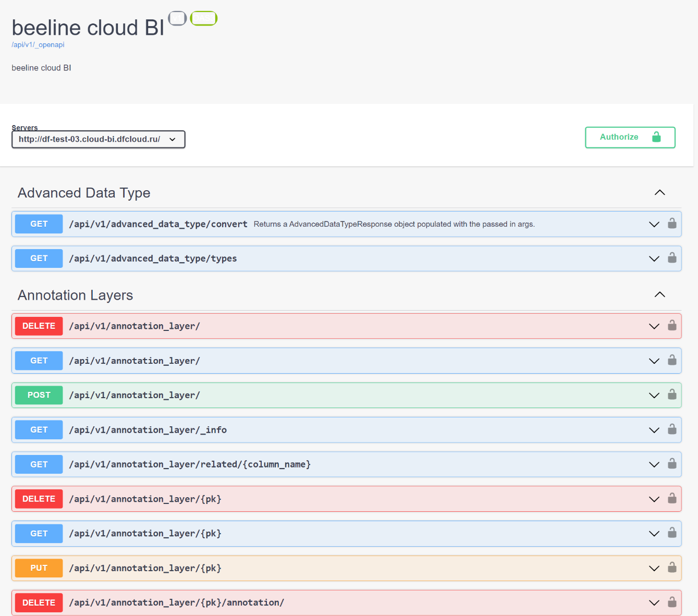The height and width of the screenshot is (616, 698).
Task: Click path text in PUT annotation_layer/{pk} row
Action: 145,568
